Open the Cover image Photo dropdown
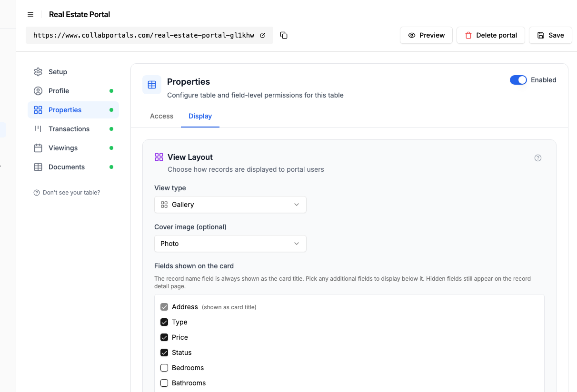The width and height of the screenshot is (577, 392). point(230,244)
